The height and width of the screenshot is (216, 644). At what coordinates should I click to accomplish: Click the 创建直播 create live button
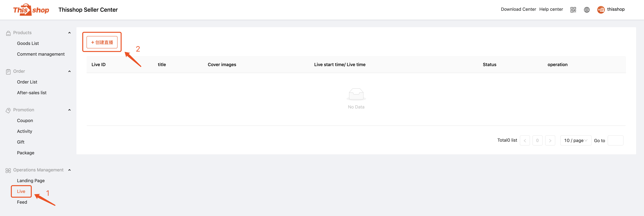pyautogui.click(x=102, y=42)
